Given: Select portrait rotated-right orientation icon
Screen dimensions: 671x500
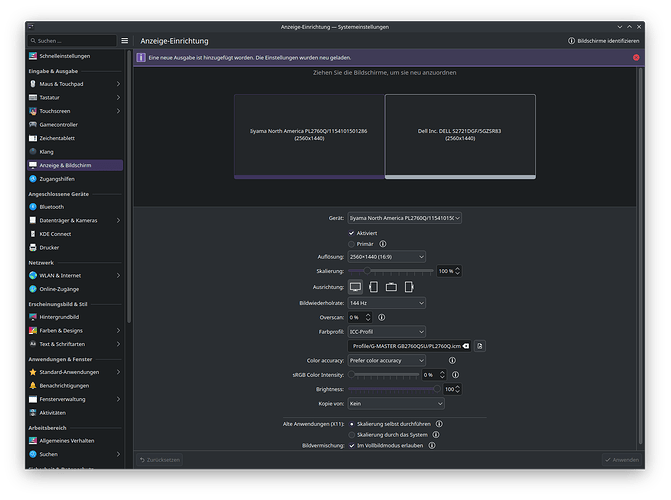Looking at the screenshot, I should 409,287.
